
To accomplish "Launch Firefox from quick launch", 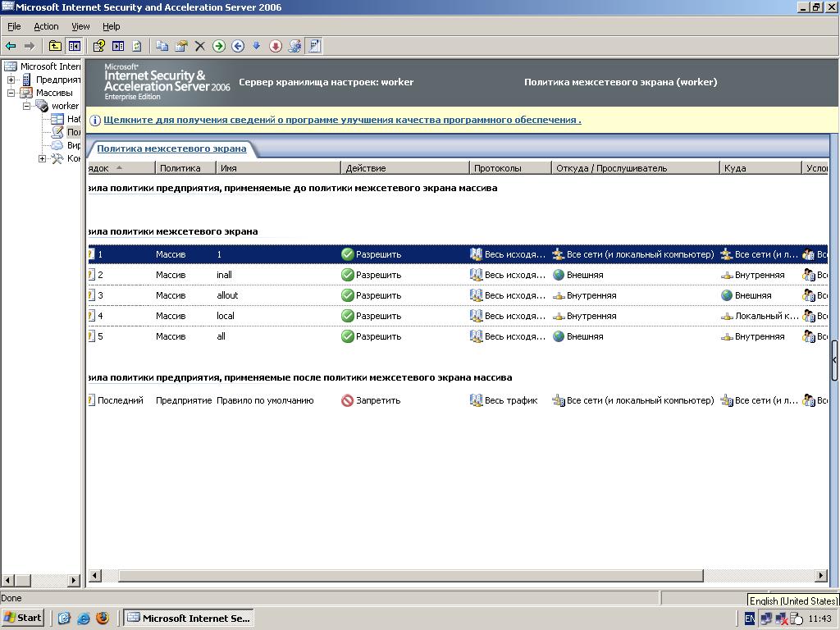I will [x=103, y=618].
